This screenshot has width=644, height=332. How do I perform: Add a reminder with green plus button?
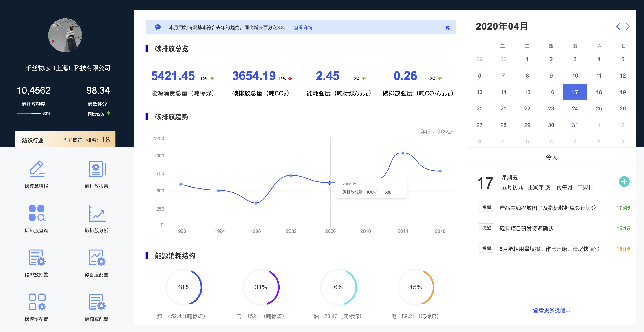tap(624, 182)
